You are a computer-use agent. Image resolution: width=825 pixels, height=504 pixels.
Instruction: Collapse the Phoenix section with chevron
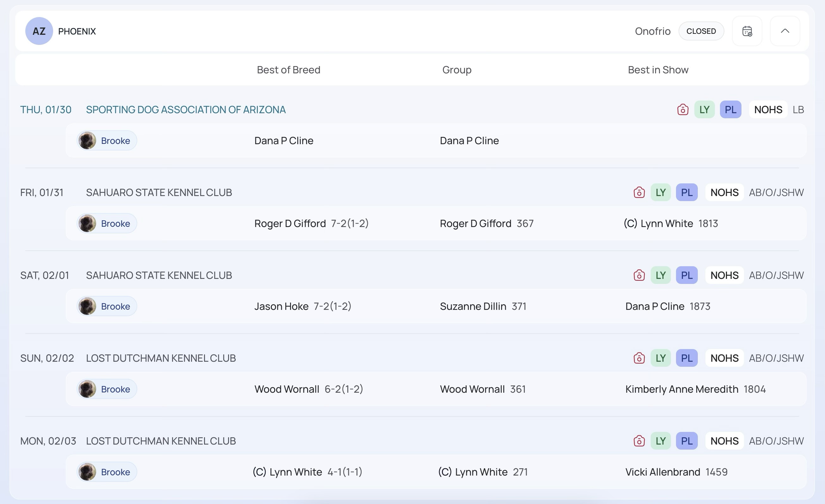point(785,31)
